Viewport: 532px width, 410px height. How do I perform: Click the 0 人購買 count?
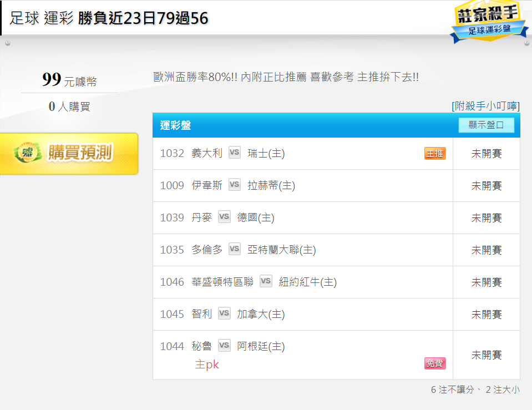pos(69,107)
